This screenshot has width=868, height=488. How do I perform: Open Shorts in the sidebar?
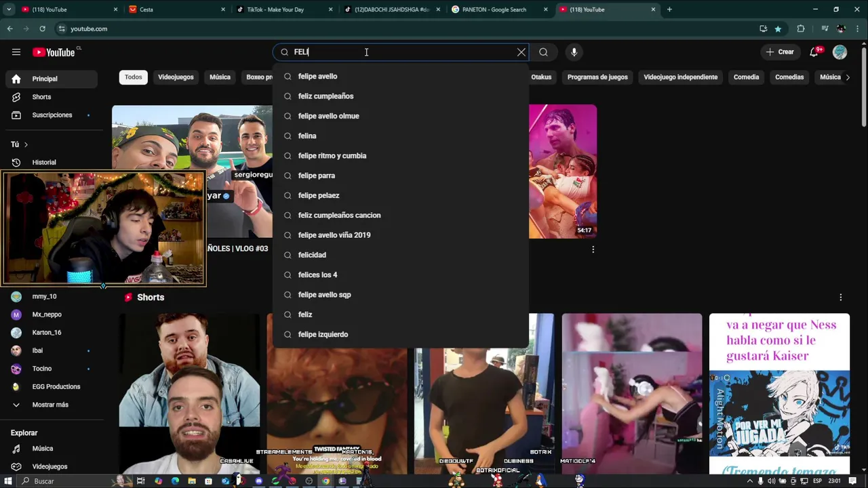coord(52,97)
